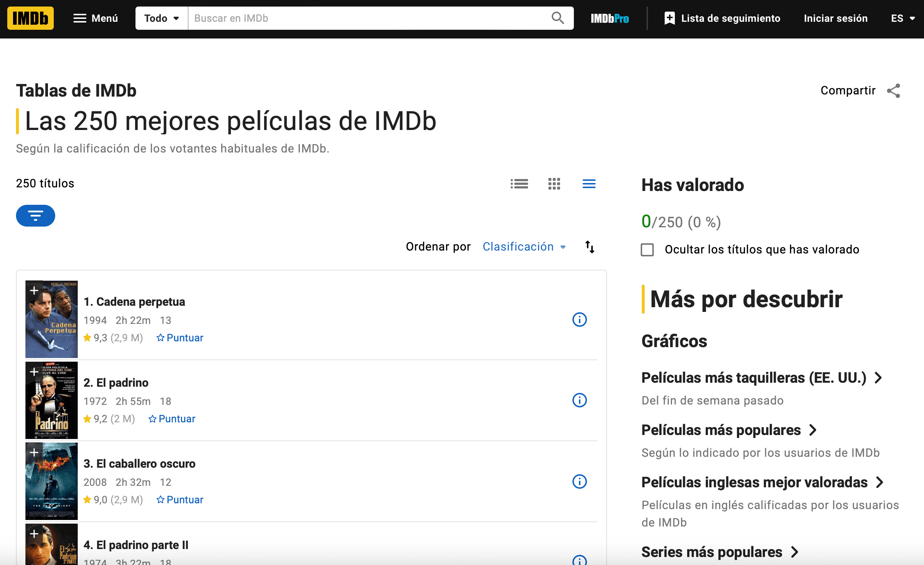This screenshot has width=924, height=565.
Task: Click Puntuar for Cadena perpetua
Action: click(180, 338)
